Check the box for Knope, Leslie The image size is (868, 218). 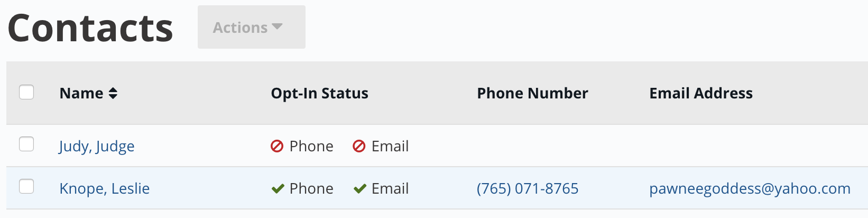click(26, 186)
